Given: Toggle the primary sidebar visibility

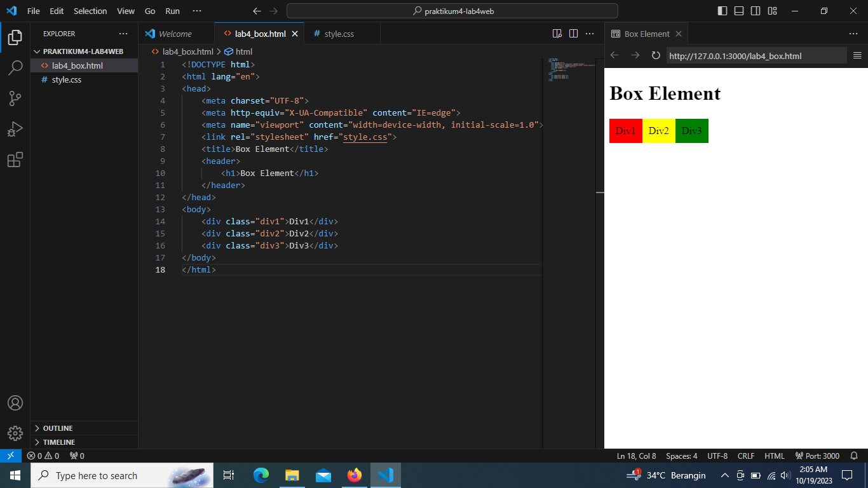Looking at the screenshot, I should [722, 11].
